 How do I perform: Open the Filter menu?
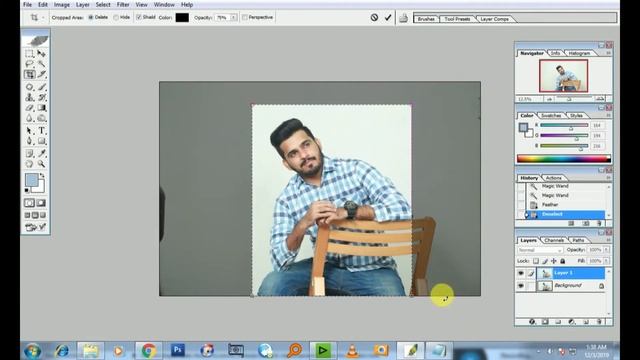[x=123, y=5]
